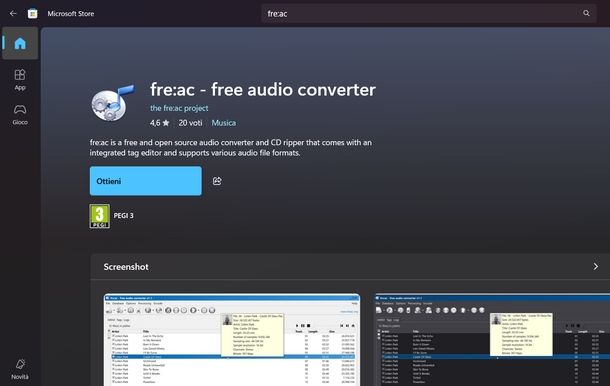Click the 20 voti ratings count
The image size is (610, 386).
[190, 123]
